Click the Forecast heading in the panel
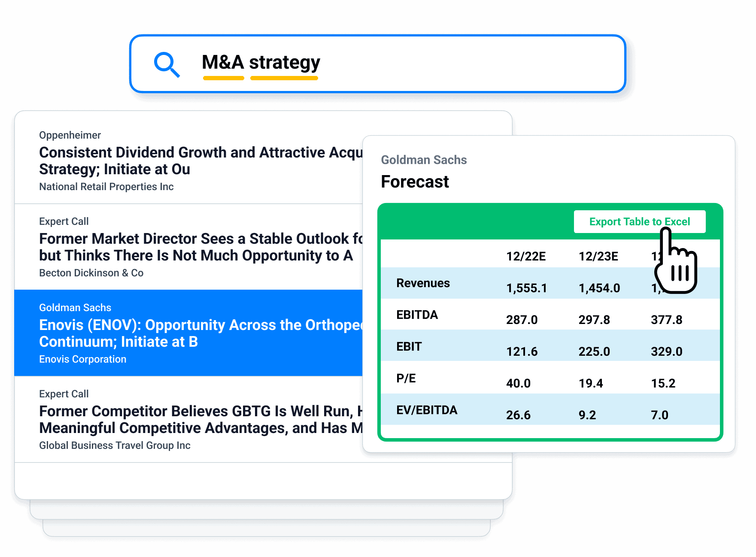Screen dimensions: 756x557 pos(415,182)
